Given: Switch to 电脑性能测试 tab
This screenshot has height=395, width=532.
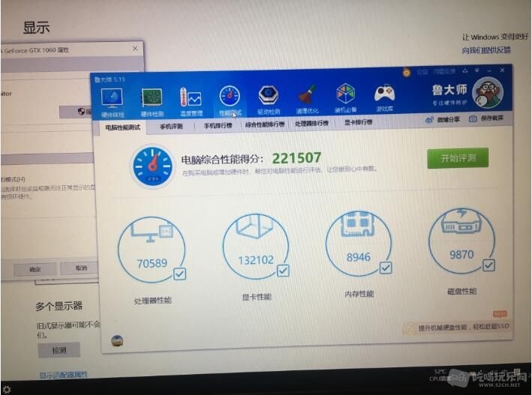Looking at the screenshot, I should 123,127.
